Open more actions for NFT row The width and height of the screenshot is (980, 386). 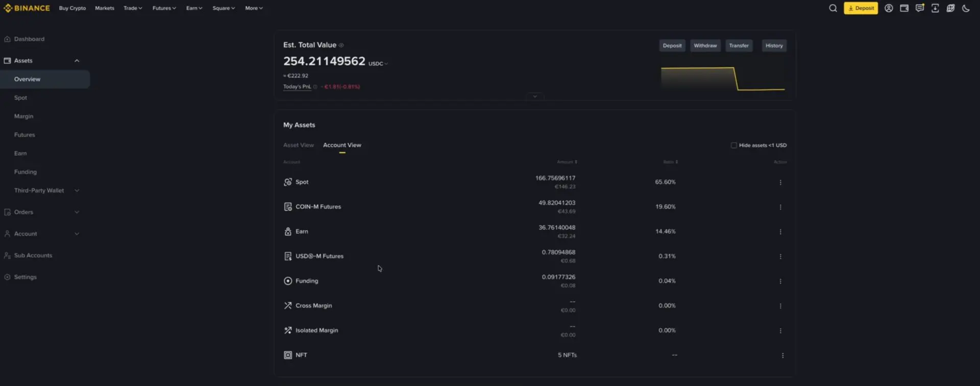[782, 355]
